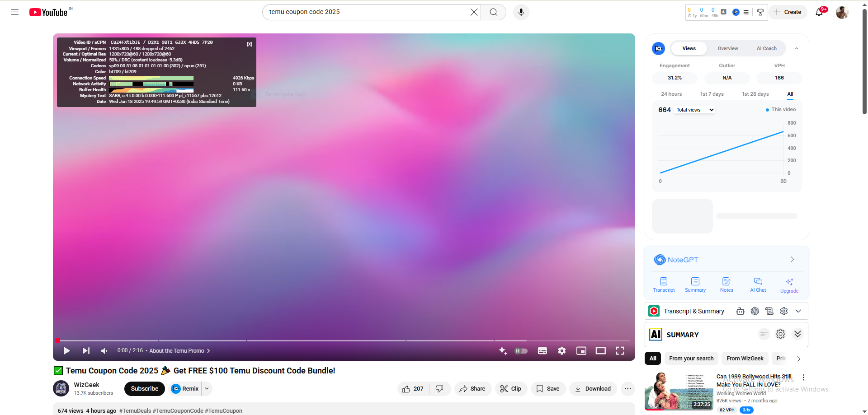Expand the AI Summary panel double chevron
Viewport: 868px width, 415px height.
point(797,334)
